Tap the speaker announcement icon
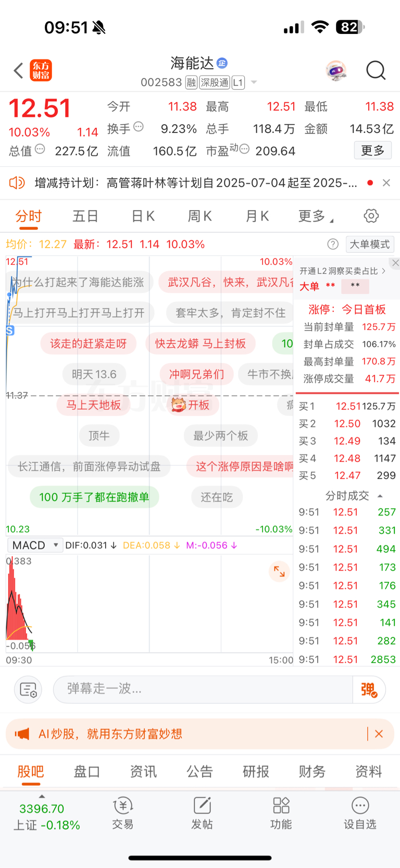The image size is (400, 868). 17,183
